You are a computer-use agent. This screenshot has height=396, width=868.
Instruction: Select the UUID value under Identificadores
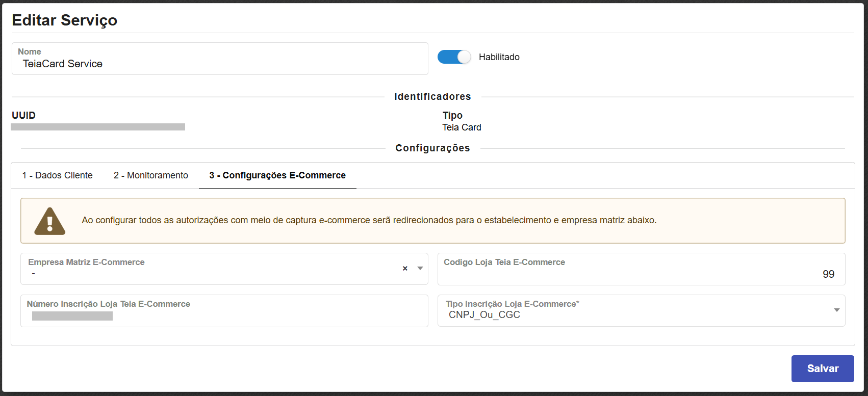click(98, 126)
